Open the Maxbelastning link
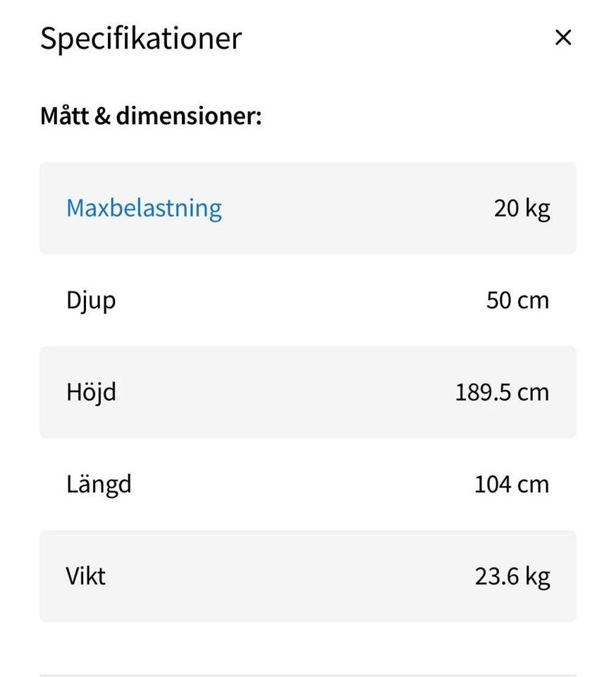Image resolution: width=616 pixels, height=677 pixels. (144, 208)
